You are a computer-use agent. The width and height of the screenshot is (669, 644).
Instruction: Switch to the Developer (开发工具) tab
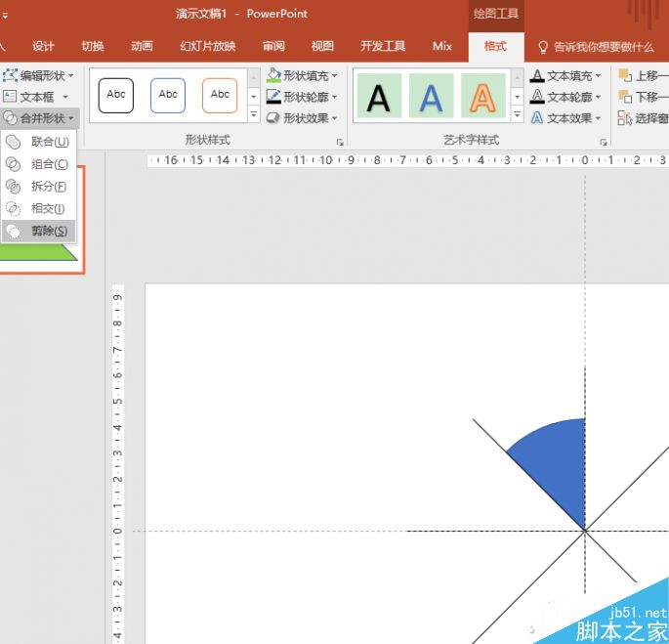(x=382, y=46)
